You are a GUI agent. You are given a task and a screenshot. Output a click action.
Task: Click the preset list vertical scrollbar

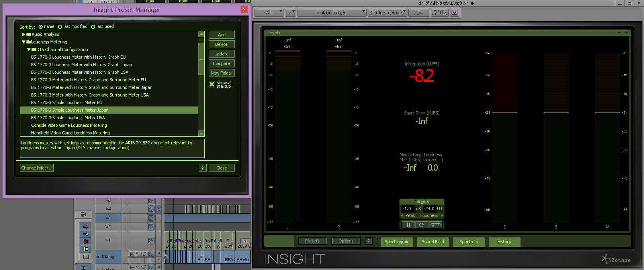pos(201,58)
